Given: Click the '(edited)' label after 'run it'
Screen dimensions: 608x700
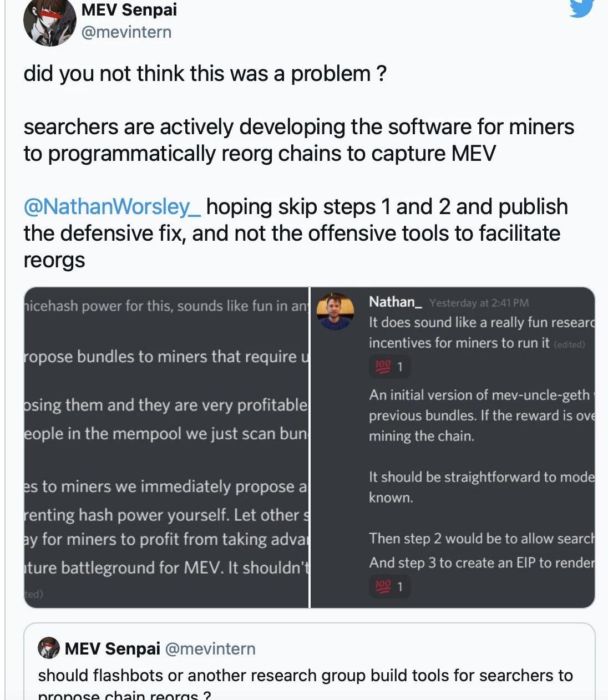Looking at the screenshot, I should tap(569, 344).
